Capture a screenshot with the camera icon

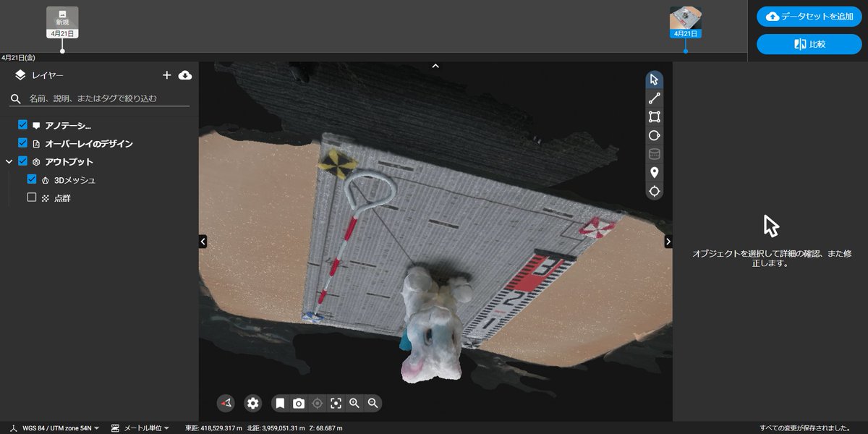pos(299,403)
